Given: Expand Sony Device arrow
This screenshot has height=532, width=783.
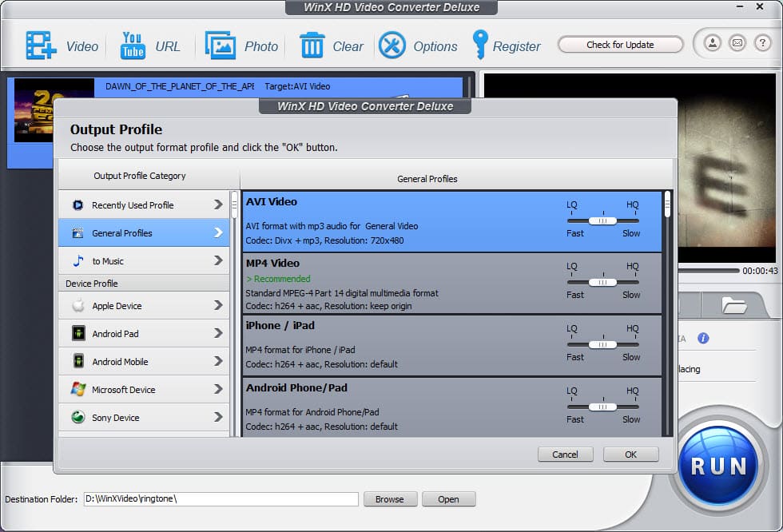Looking at the screenshot, I should (x=218, y=417).
